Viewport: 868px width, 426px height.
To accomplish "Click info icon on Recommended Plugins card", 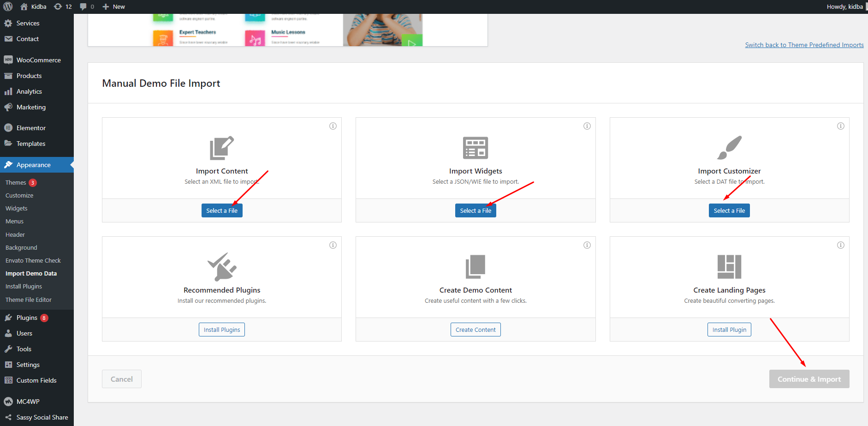I will click(x=333, y=245).
